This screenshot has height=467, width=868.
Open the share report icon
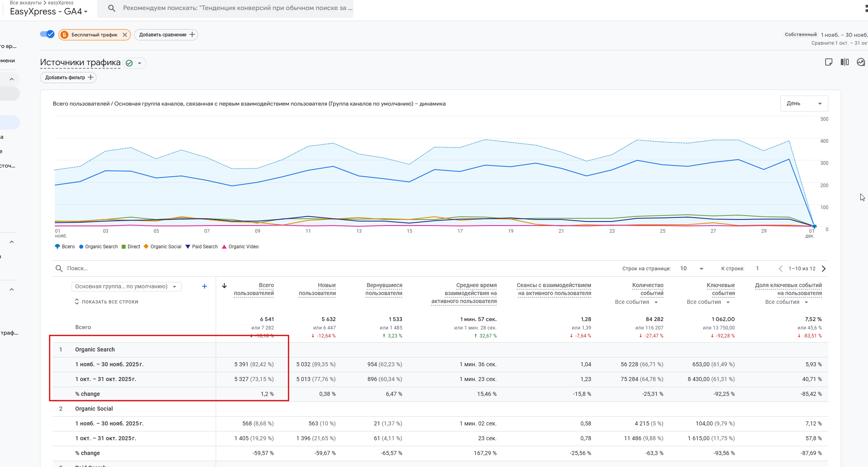(x=829, y=62)
